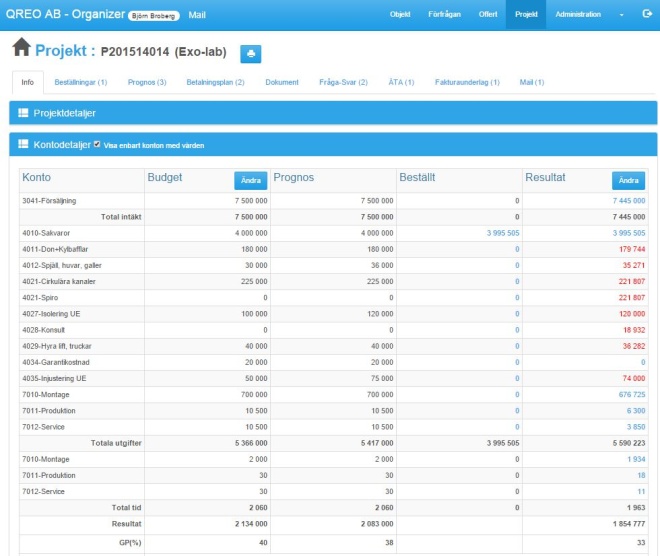Select the 4029-Hyra lift, truckar label

pos(57,346)
